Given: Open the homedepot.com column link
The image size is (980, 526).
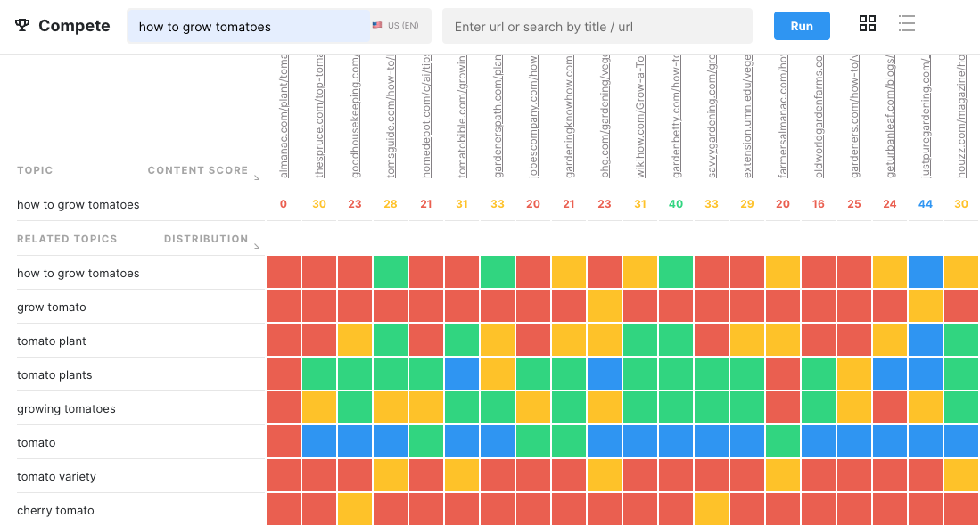Looking at the screenshot, I should coord(425,117).
